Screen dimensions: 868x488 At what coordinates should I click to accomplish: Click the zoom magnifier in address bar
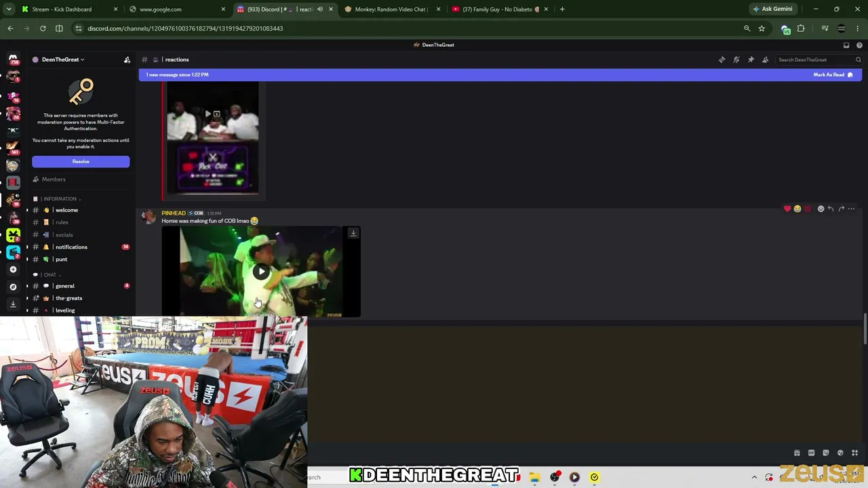747,28
